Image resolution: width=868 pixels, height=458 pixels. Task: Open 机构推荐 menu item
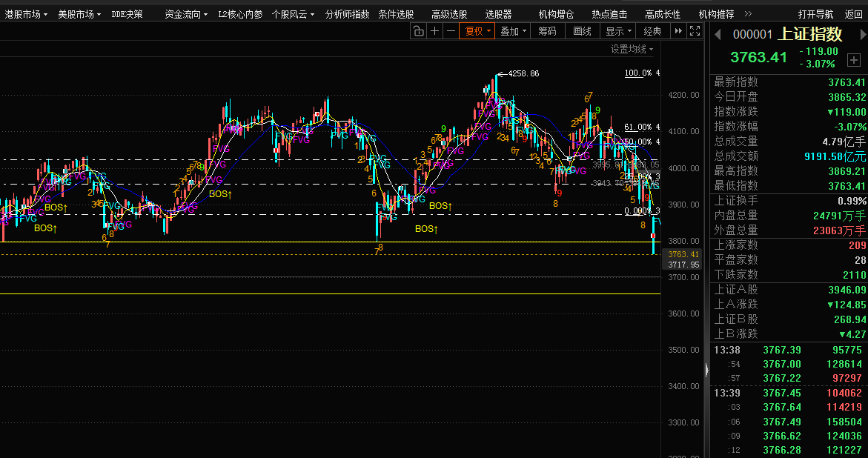click(716, 14)
